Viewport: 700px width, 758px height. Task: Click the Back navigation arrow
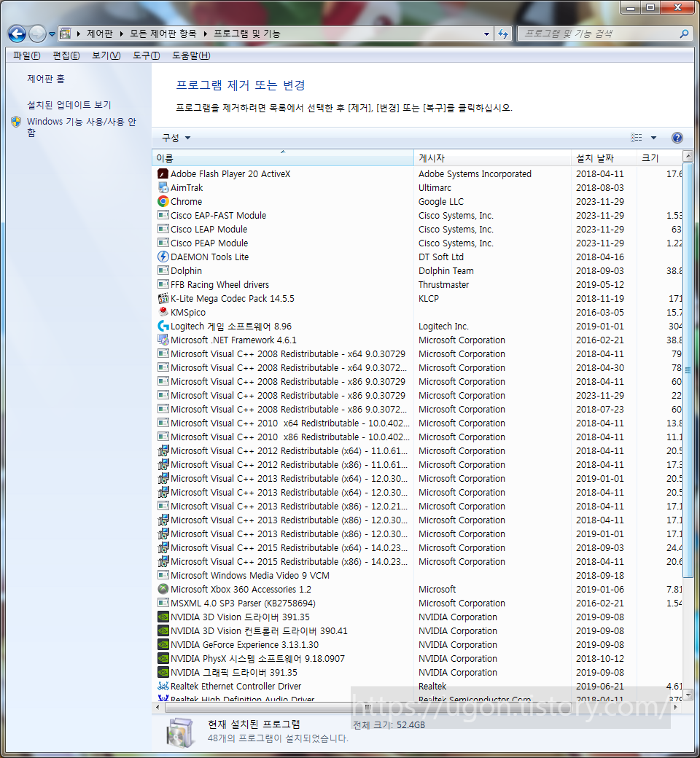coord(17,34)
